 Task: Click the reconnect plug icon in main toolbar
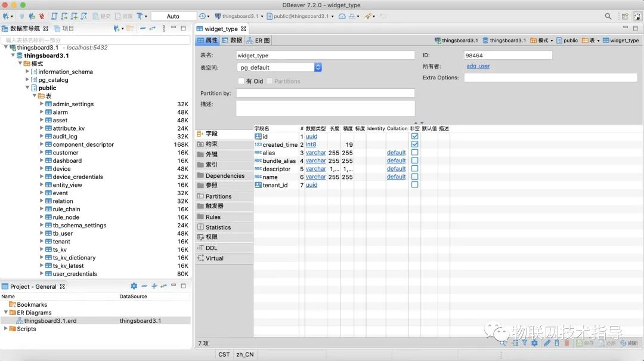(32, 17)
